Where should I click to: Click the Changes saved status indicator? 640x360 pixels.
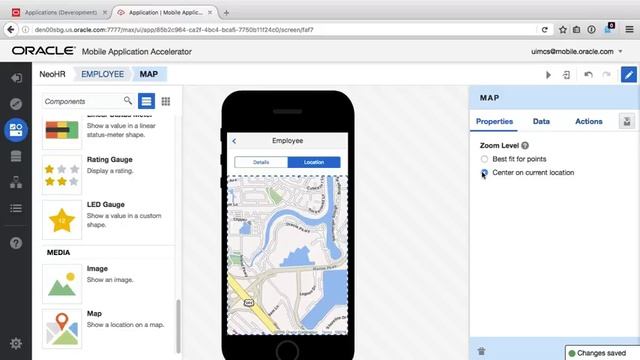602,353
